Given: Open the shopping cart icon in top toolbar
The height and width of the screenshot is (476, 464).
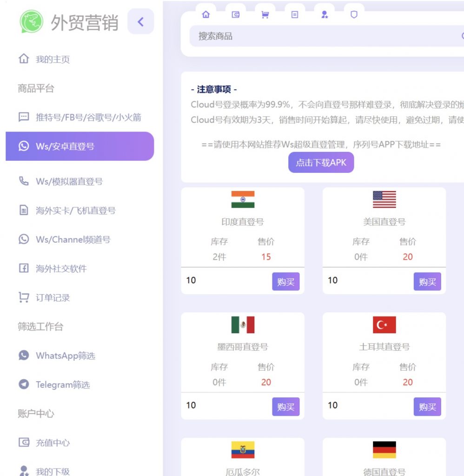Looking at the screenshot, I should [x=265, y=14].
